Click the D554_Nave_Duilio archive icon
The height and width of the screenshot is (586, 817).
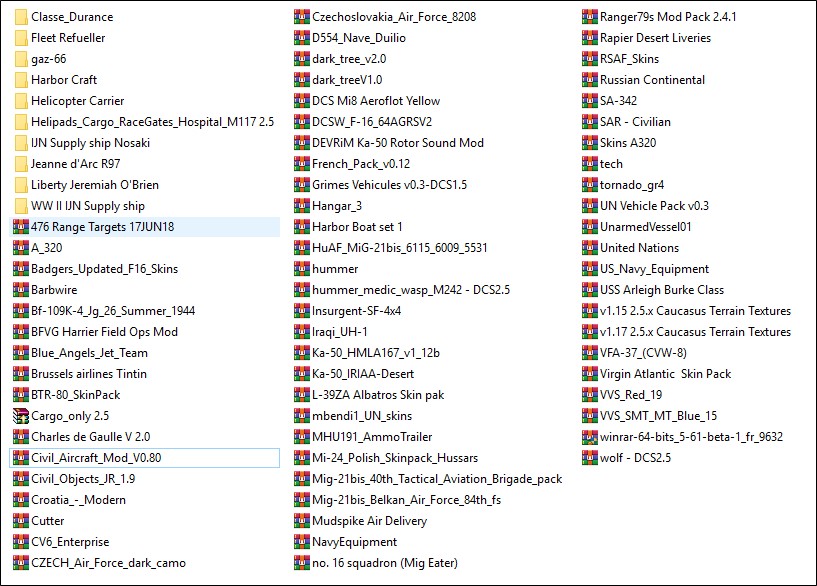302,38
